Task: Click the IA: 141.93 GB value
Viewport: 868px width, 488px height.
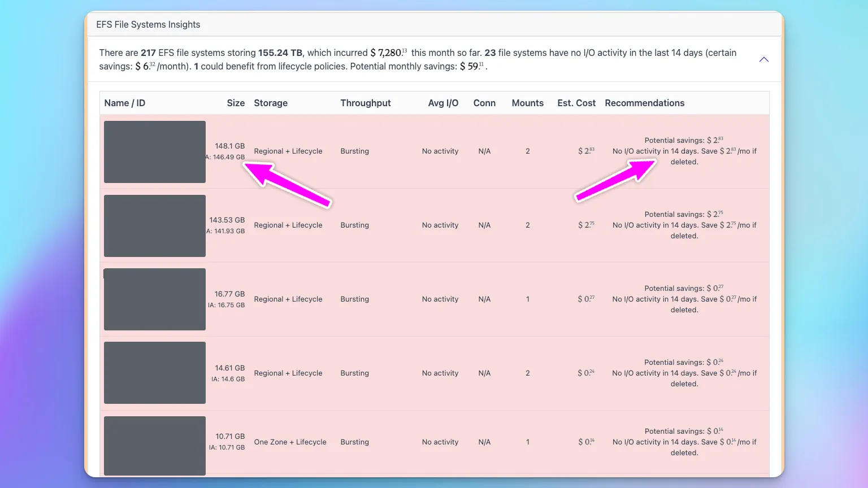Action: (x=226, y=231)
